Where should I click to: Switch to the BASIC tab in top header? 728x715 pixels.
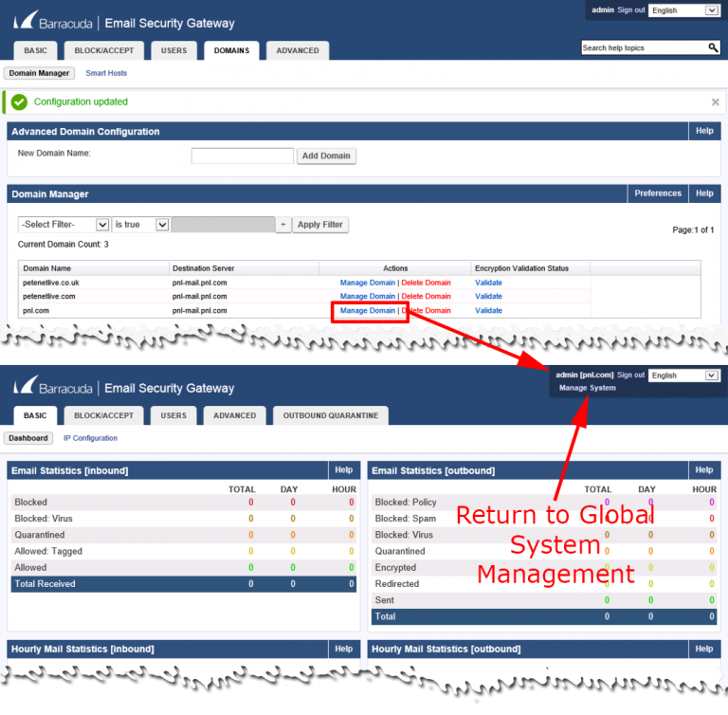[35, 50]
